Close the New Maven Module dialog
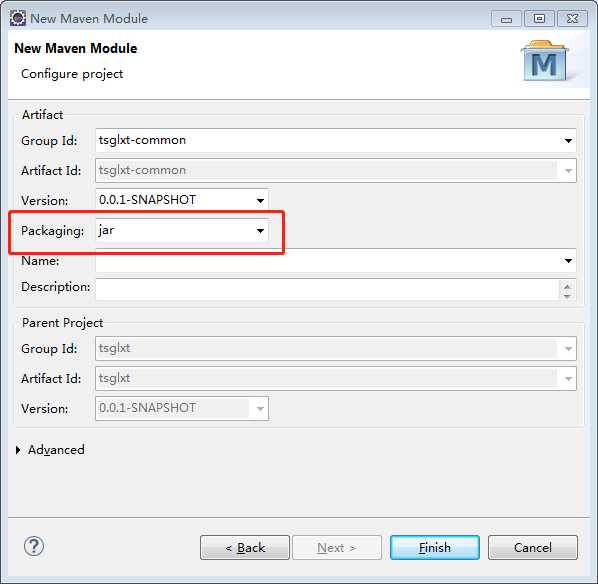This screenshot has width=598, height=584. (x=572, y=19)
